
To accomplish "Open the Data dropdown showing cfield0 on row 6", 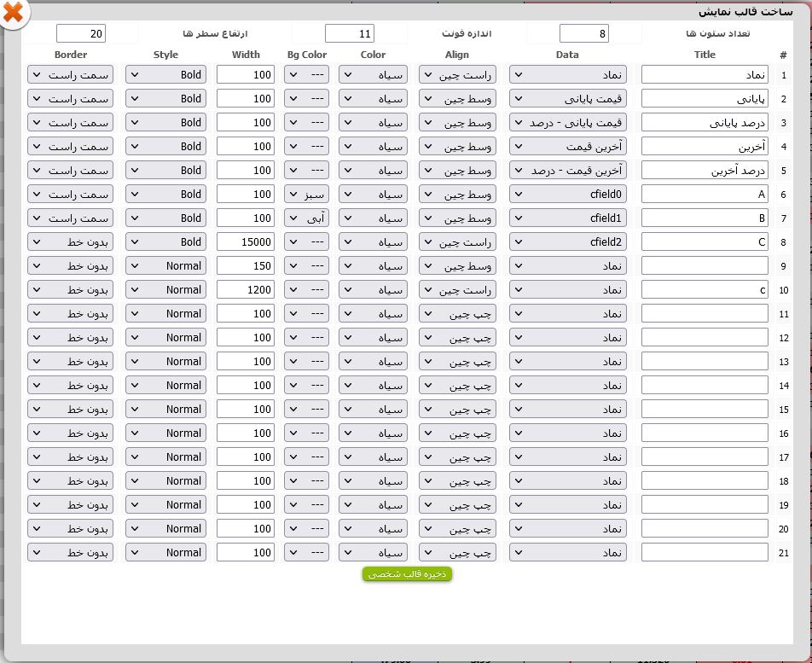I will (x=567, y=194).
